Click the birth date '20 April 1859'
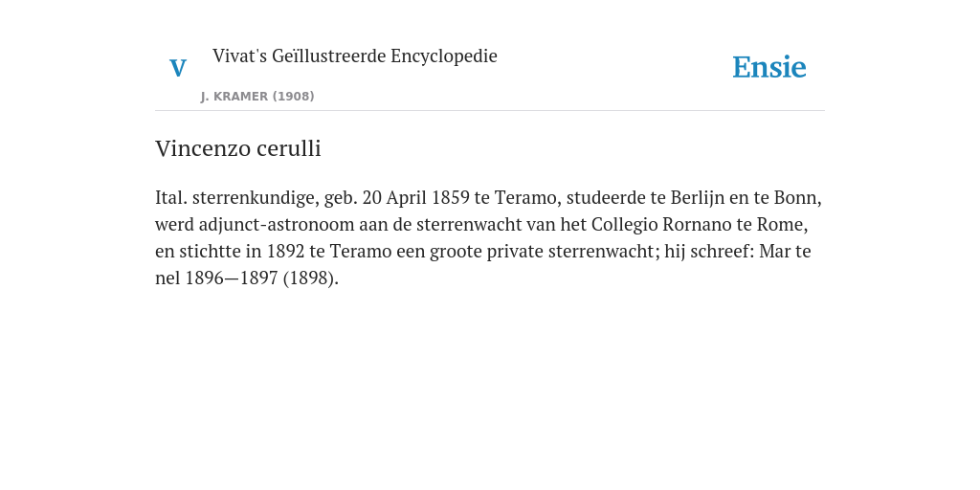980x490 pixels. click(415, 197)
